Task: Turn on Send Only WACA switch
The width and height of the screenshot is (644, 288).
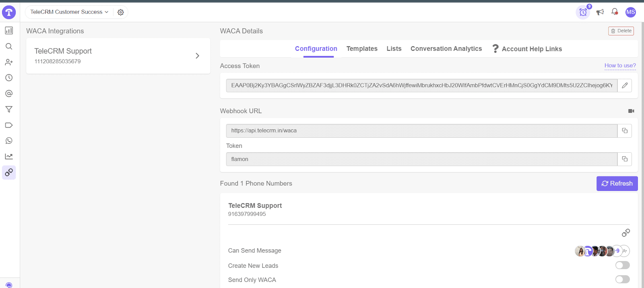Action: click(x=622, y=279)
